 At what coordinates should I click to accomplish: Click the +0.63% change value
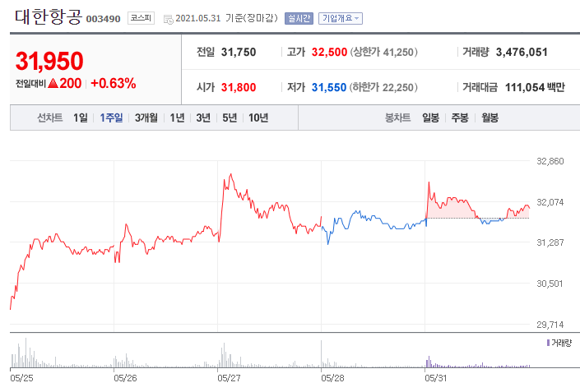[x=114, y=84]
